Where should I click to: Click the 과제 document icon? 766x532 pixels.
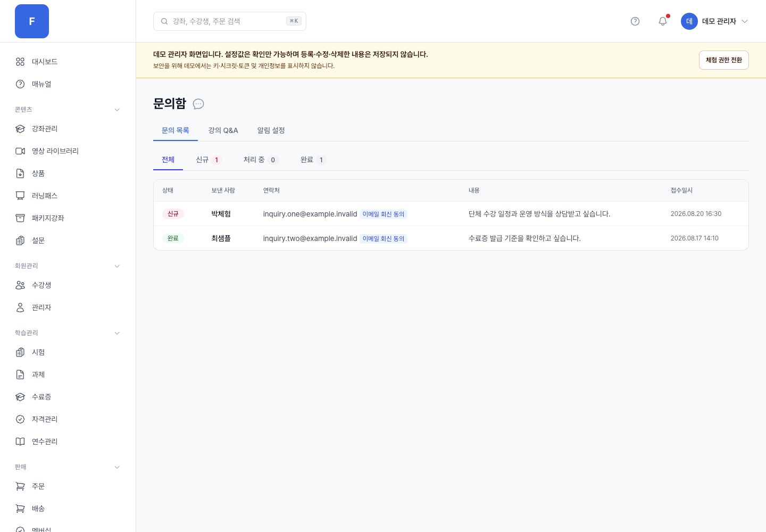pyautogui.click(x=20, y=375)
